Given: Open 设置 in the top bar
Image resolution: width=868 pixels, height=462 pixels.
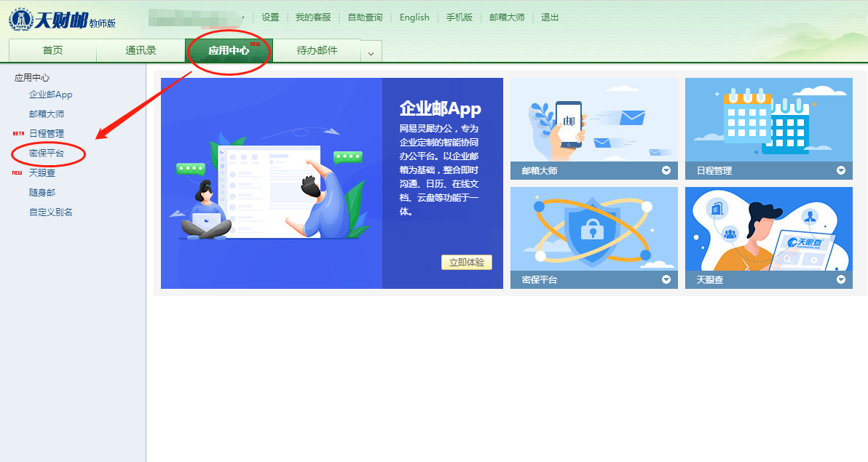Looking at the screenshot, I should [270, 17].
